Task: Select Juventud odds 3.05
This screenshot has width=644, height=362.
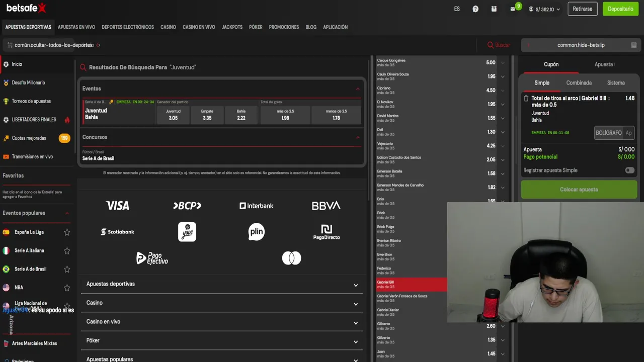Action: coord(173,115)
